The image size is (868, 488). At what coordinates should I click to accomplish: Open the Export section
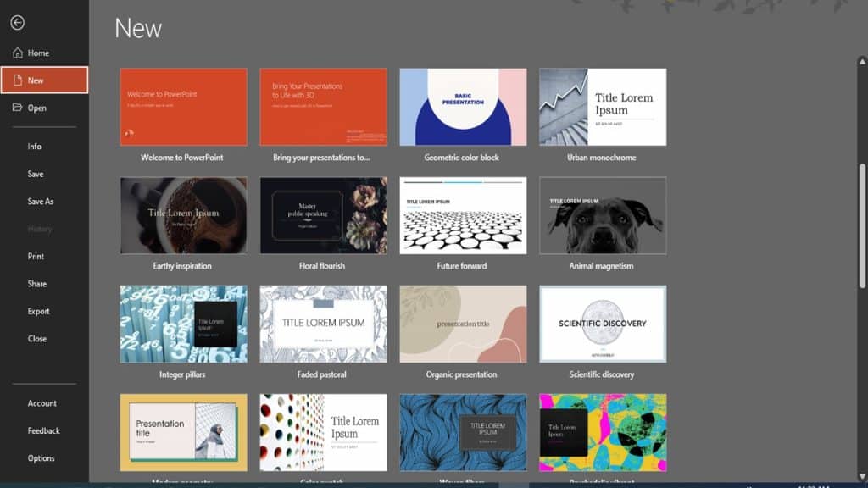coord(38,311)
